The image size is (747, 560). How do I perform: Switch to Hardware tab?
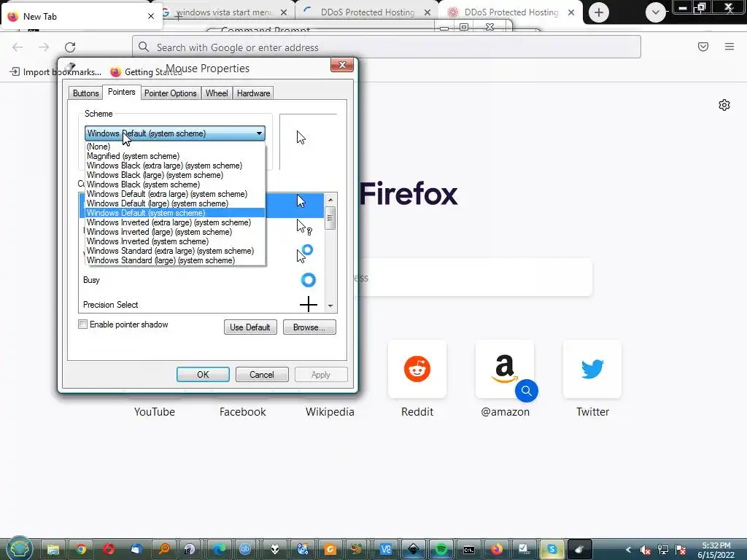click(x=253, y=93)
